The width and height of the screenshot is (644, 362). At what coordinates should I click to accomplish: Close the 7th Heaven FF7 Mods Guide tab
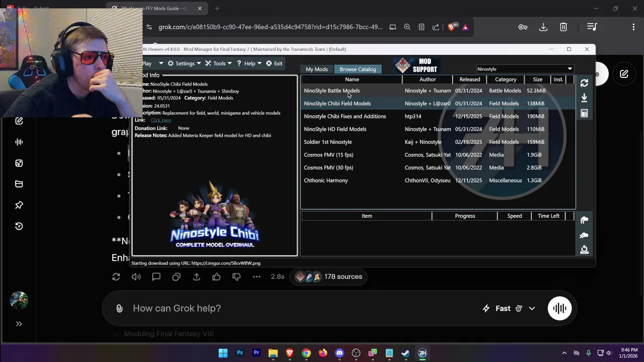pos(200,8)
